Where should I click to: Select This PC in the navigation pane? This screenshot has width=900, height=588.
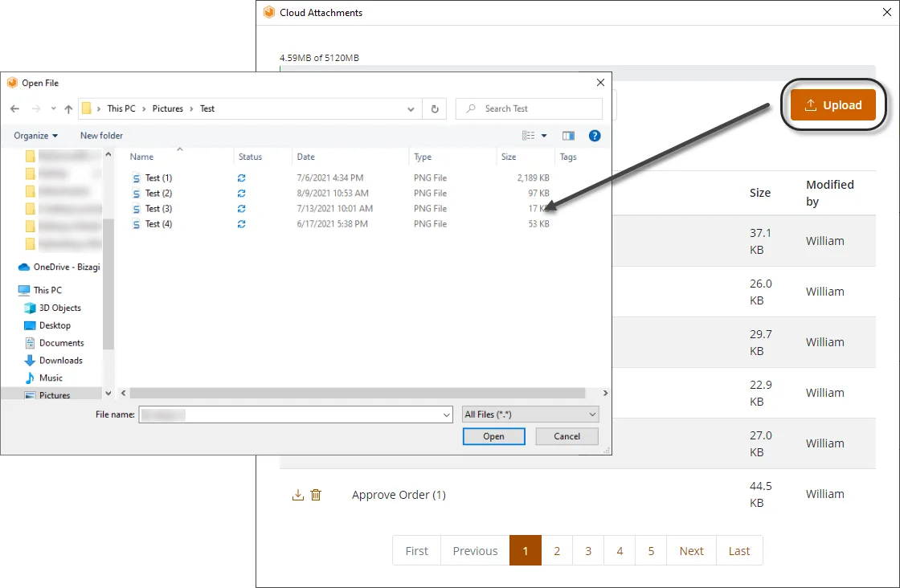(x=40, y=290)
